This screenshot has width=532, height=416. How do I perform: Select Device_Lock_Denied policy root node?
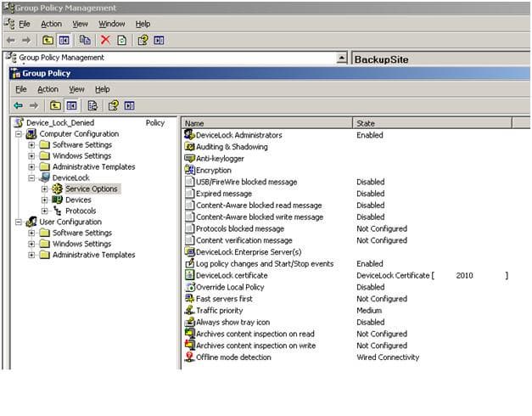click(60, 122)
